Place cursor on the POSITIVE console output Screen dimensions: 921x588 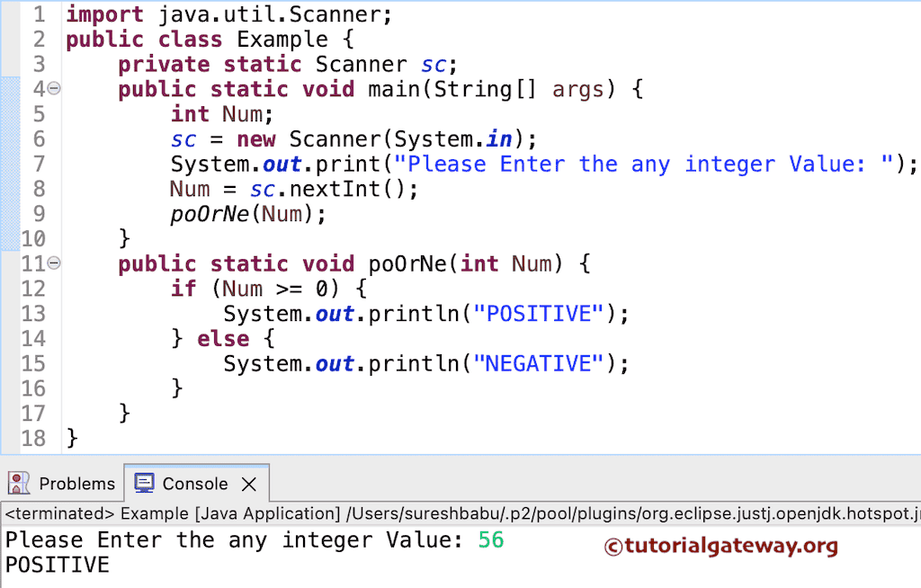(57, 566)
